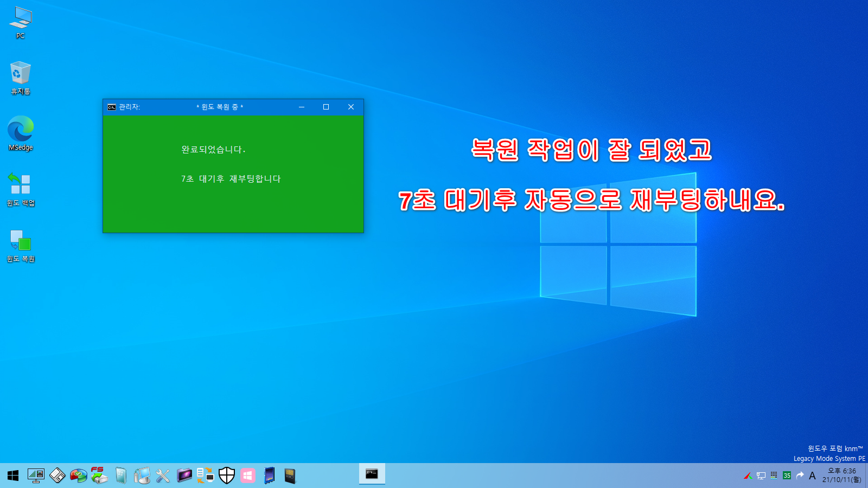
Task: Open the black-white shield taskbar icon
Action: tap(227, 476)
